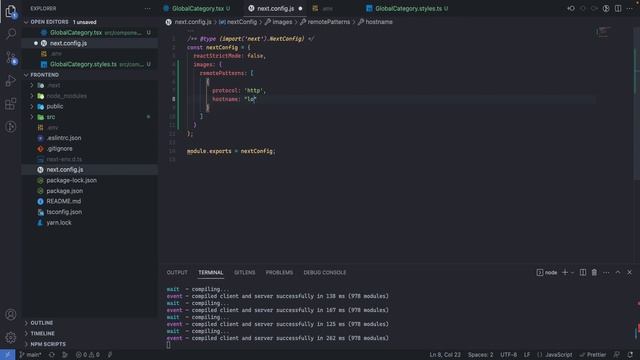The image size is (640, 360).
Task: Open the Extensions view
Action: (x=11, y=104)
